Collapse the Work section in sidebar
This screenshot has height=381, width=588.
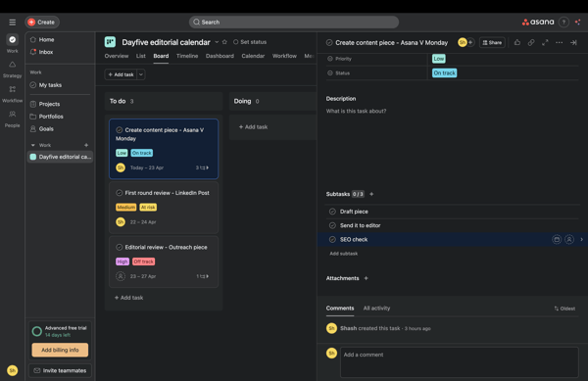tap(33, 145)
